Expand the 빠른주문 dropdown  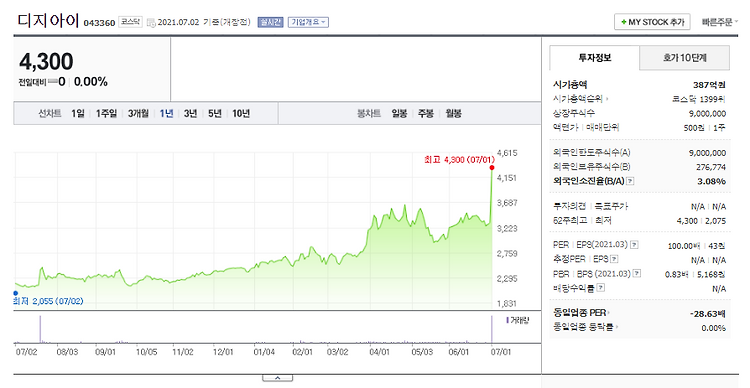pyautogui.click(x=720, y=22)
